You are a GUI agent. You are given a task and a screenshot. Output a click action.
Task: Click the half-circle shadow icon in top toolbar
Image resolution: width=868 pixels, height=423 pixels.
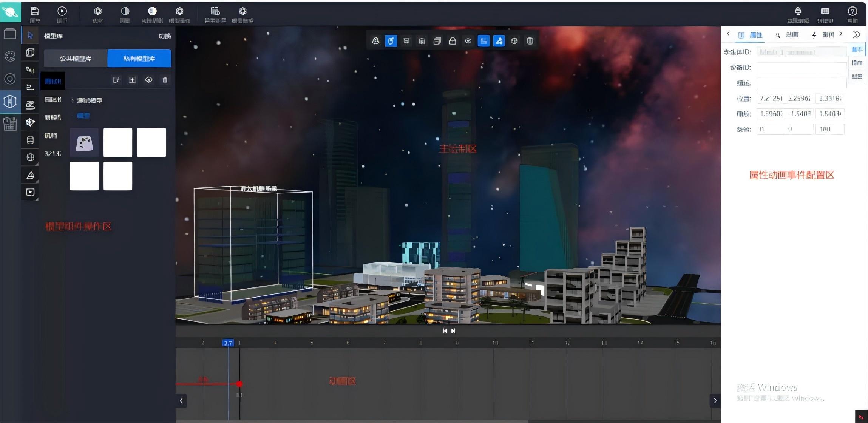[125, 11]
